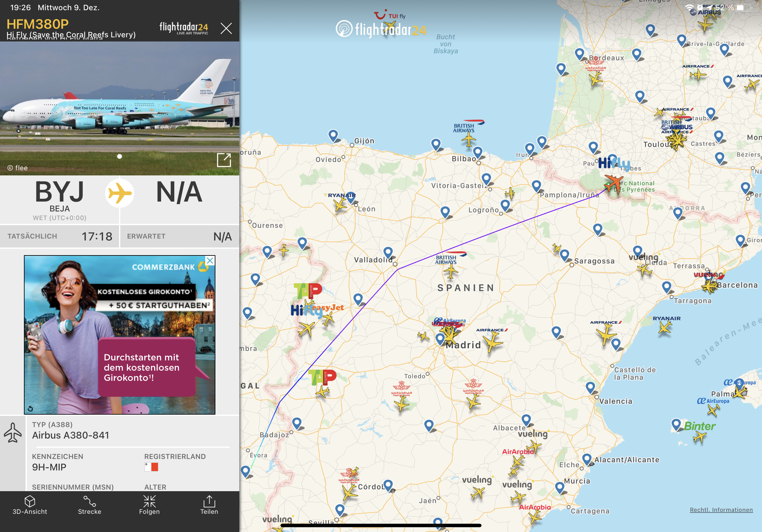Select the airport pin near Gijón
Viewport: 762px width, 532px height.
(x=333, y=135)
